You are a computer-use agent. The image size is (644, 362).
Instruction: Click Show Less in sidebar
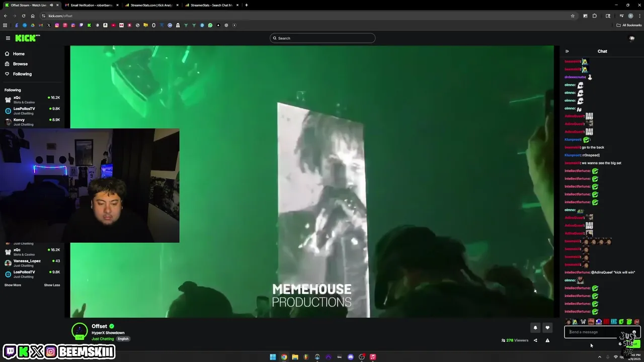point(52,285)
